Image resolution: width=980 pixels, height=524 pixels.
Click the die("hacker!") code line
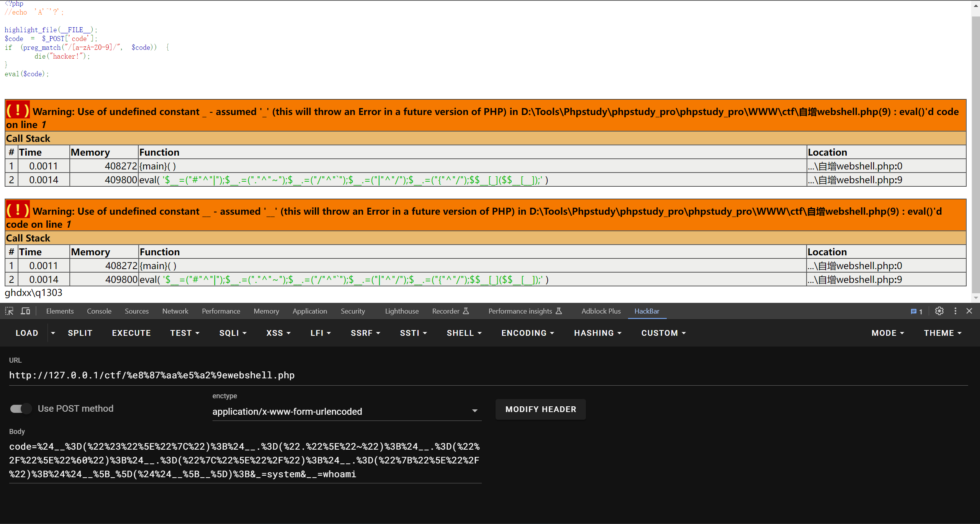(x=62, y=56)
